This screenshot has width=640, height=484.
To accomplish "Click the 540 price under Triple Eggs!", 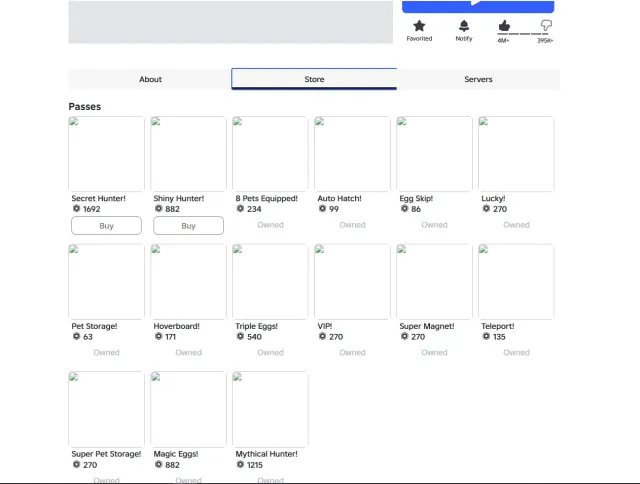I will pyautogui.click(x=254, y=337).
